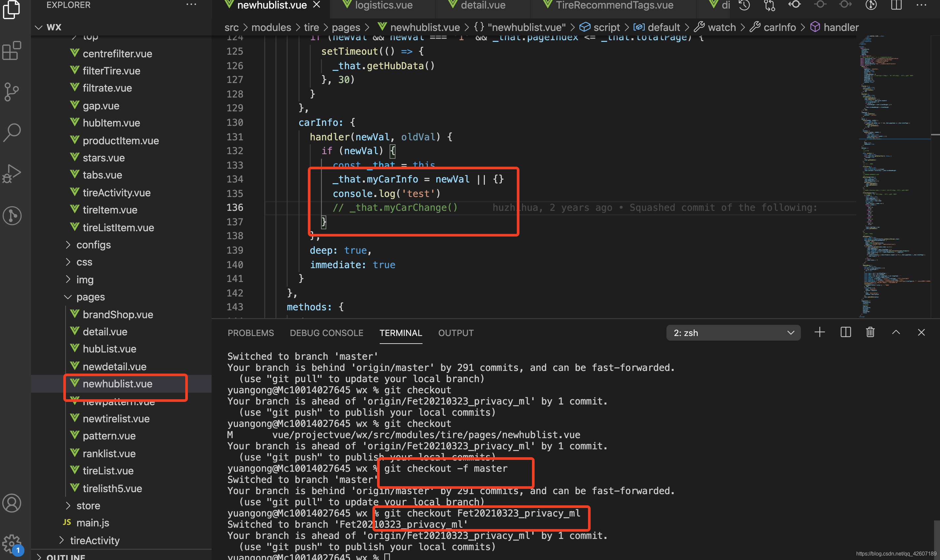Image resolution: width=940 pixels, height=560 pixels.
Task: Kill terminal with trash icon
Action: pyautogui.click(x=870, y=332)
